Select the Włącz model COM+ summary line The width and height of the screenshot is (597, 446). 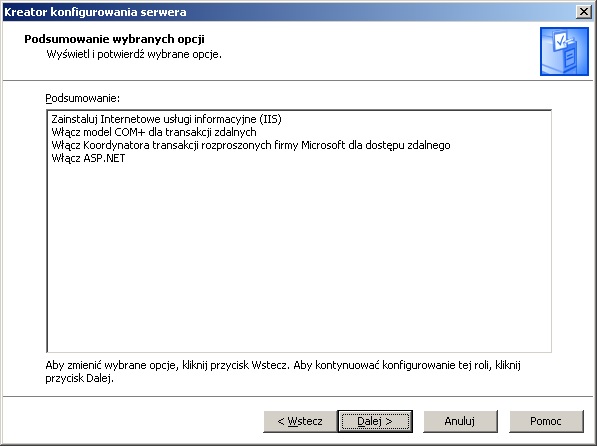154,132
